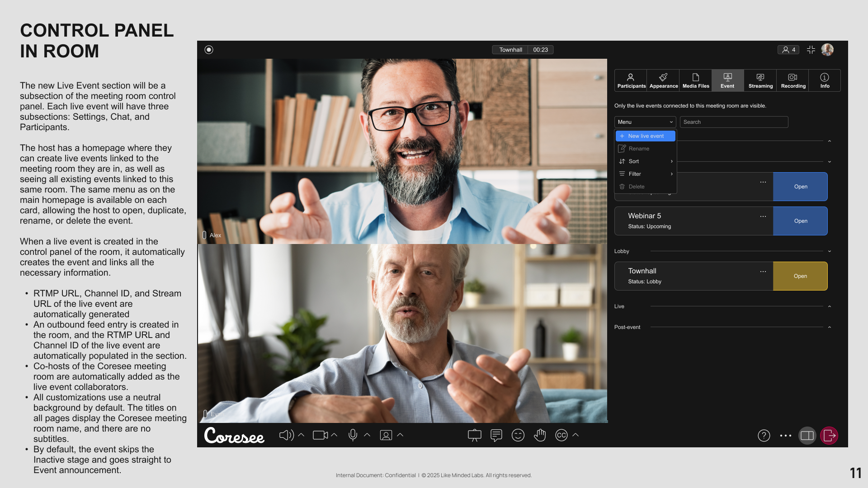Screen dimensions: 868x488
Task: Raise hand using hand icon
Action: click(540, 435)
